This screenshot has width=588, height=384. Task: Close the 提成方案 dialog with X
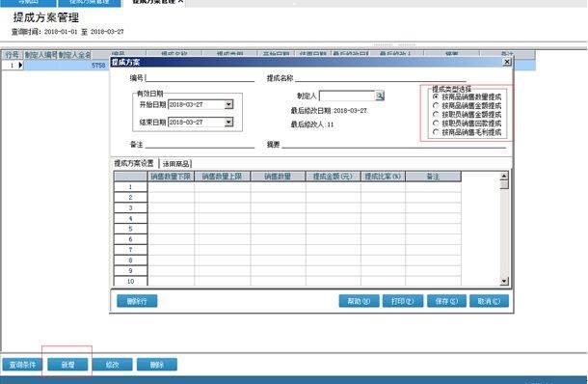(507, 62)
